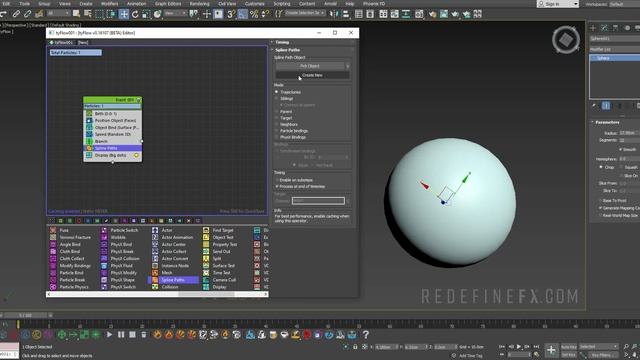Select the Move transform tool in toolbar
This screenshot has width=640, height=360.
(x=124, y=14)
